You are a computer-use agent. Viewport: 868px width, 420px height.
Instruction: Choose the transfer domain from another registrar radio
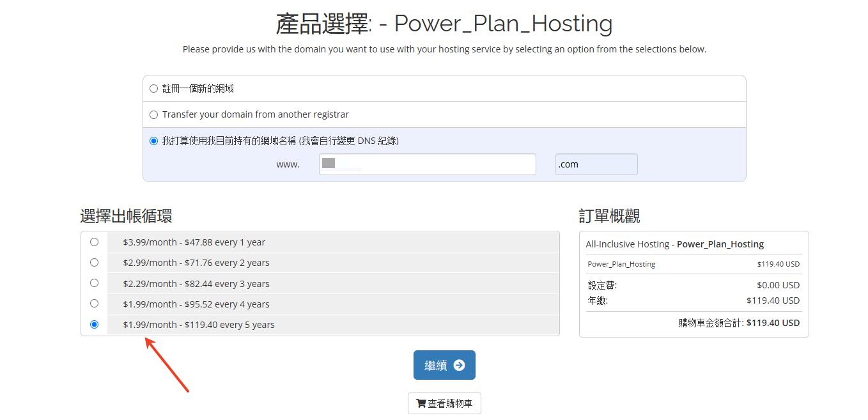(x=153, y=115)
